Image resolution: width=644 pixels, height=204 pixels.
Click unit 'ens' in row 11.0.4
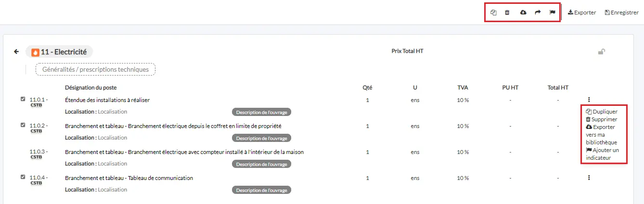tap(415, 178)
